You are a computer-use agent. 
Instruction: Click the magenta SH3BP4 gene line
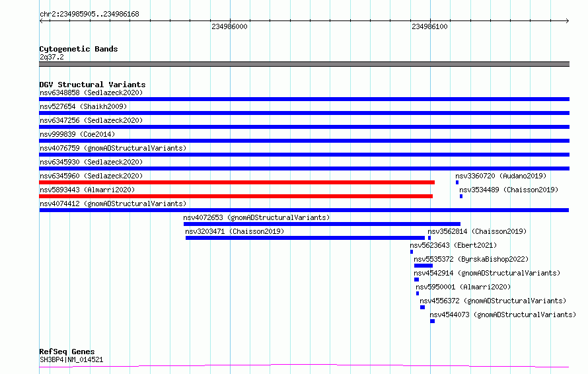pyautogui.click(x=304, y=365)
